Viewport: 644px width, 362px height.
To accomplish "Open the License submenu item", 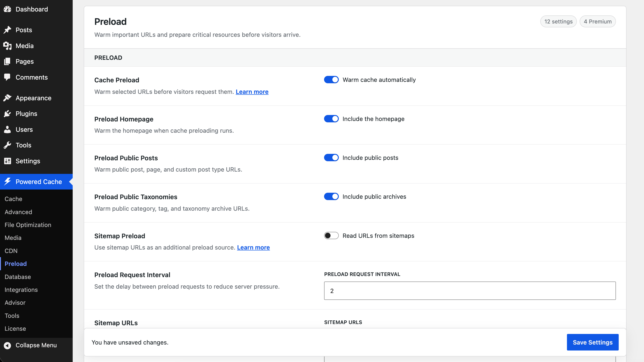I will [15, 329].
